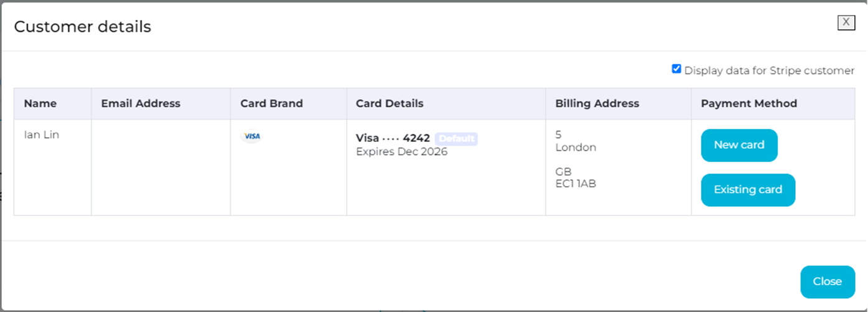Select the Name column header
The width and height of the screenshot is (868, 312).
[40, 103]
